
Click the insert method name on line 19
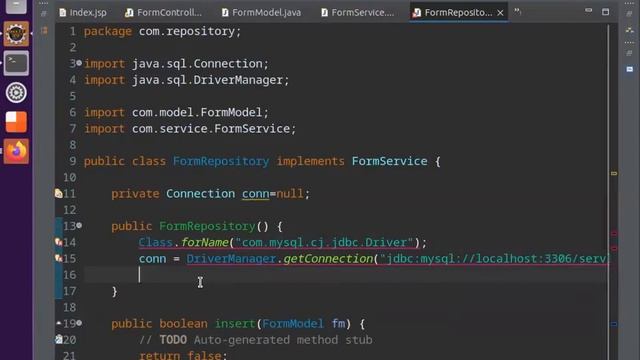tap(235, 324)
